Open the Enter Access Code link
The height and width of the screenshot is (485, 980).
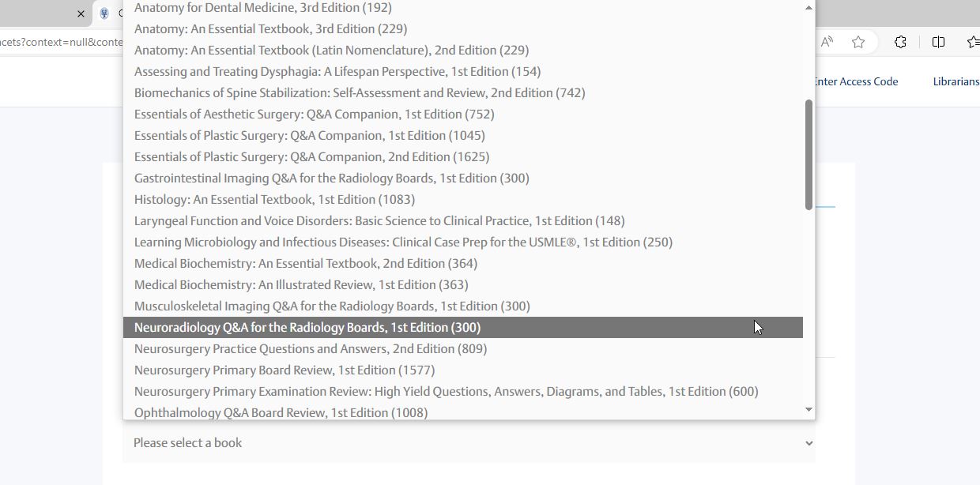(855, 81)
